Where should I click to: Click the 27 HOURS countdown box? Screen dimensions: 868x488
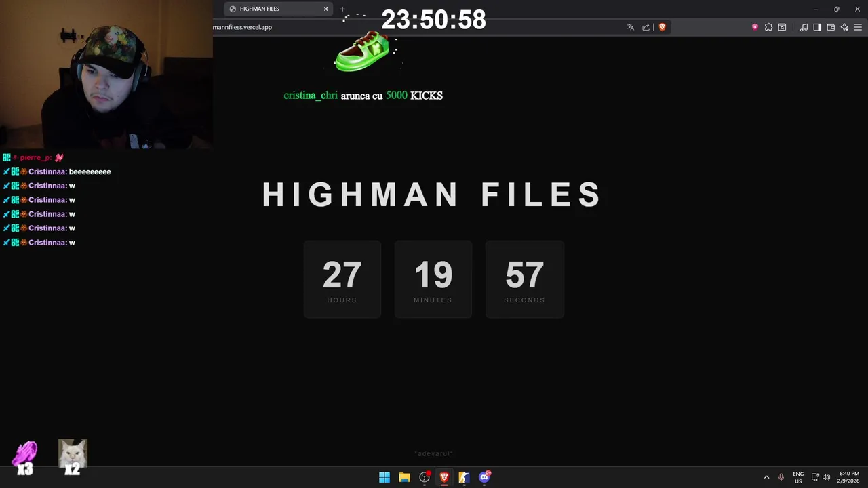pyautogui.click(x=342, y=279)
